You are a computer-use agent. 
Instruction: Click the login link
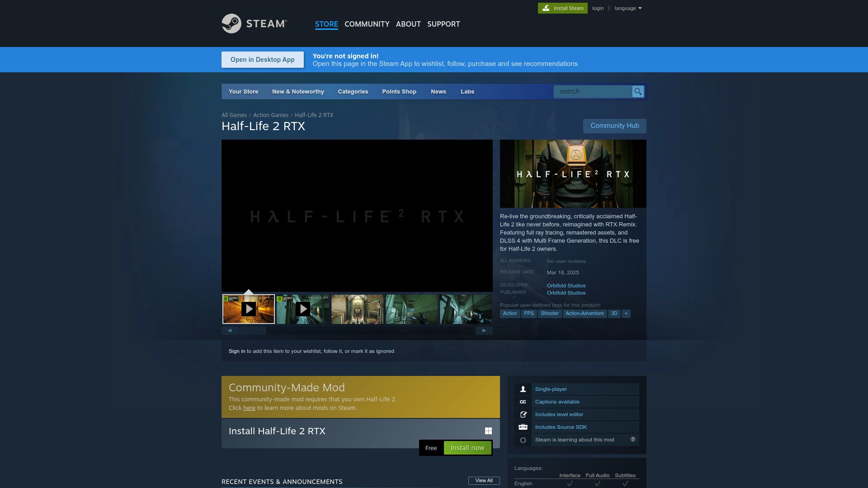click(598, 8)
